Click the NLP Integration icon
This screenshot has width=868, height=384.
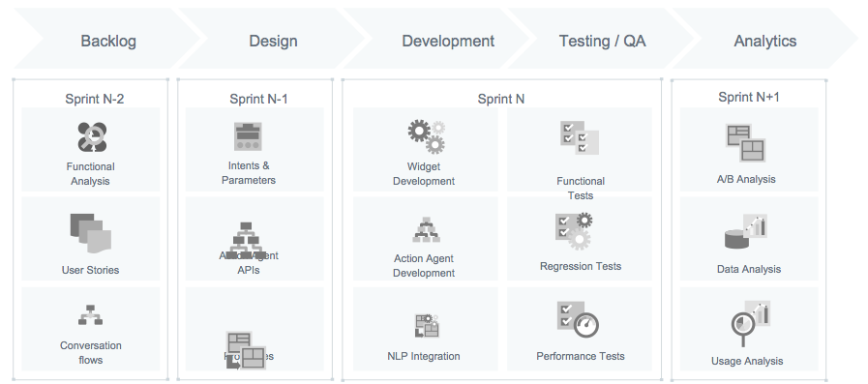pyautogui.click(x=427, y=325)
